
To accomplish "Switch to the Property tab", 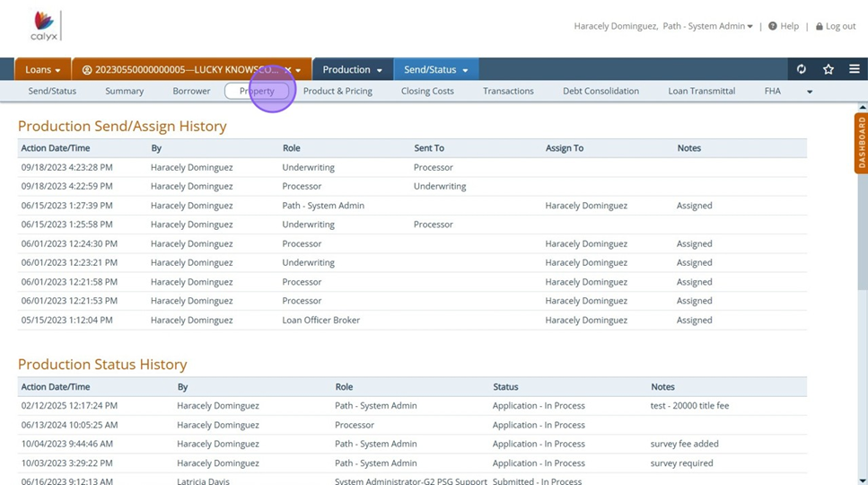I will click(257, 91).
